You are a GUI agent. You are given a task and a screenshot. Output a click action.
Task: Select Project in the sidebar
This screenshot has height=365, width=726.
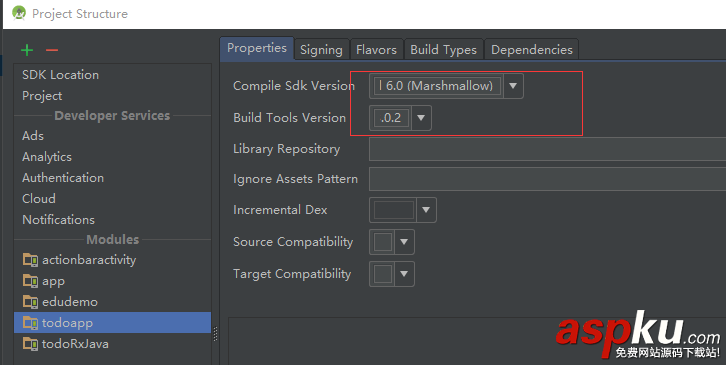click(42, 96)
